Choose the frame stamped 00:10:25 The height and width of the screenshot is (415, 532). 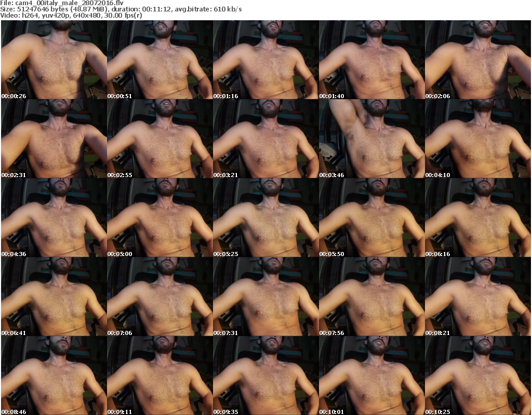(478, 376)
